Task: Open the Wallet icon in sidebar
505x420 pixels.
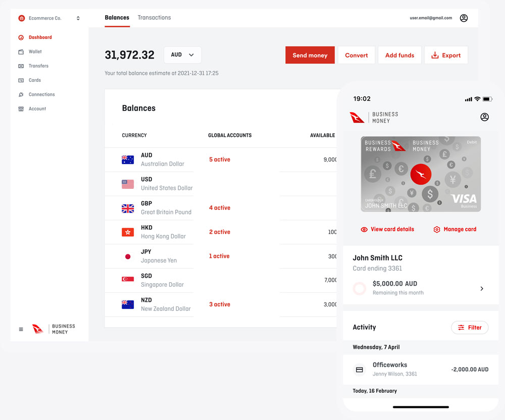Action: [21, 51]
